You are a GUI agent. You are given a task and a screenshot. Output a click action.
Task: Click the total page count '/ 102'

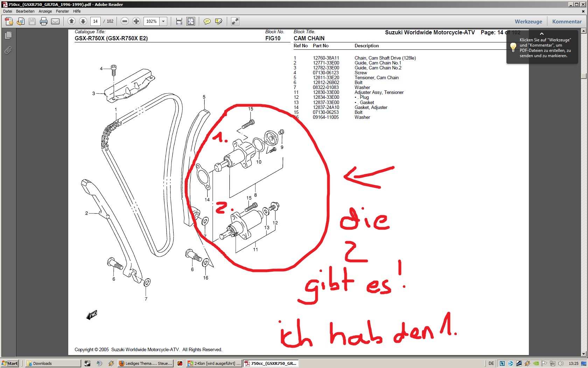[x=108, y=21]
